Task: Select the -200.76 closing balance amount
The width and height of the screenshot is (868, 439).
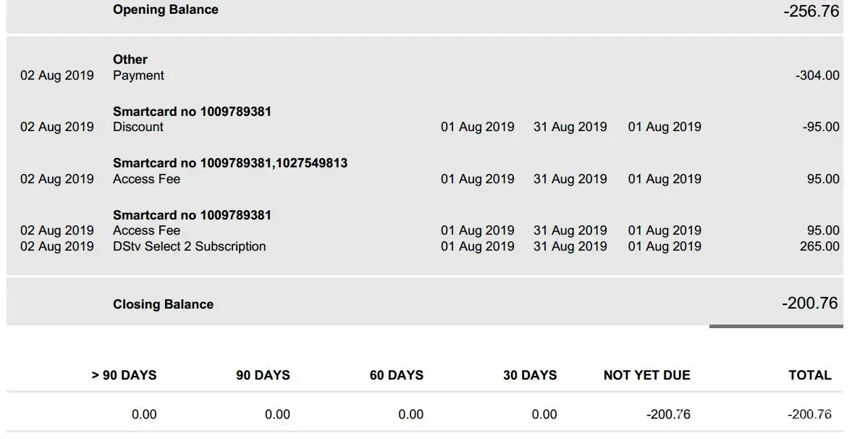Action: pos(809,303)
